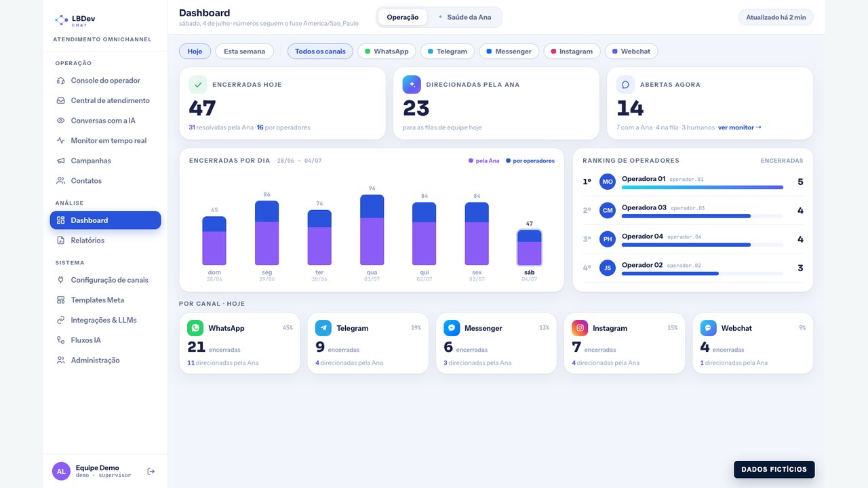Click the link icon beside Integrações & LLMs
Screen dimensions: 868x488
point(61,320)
